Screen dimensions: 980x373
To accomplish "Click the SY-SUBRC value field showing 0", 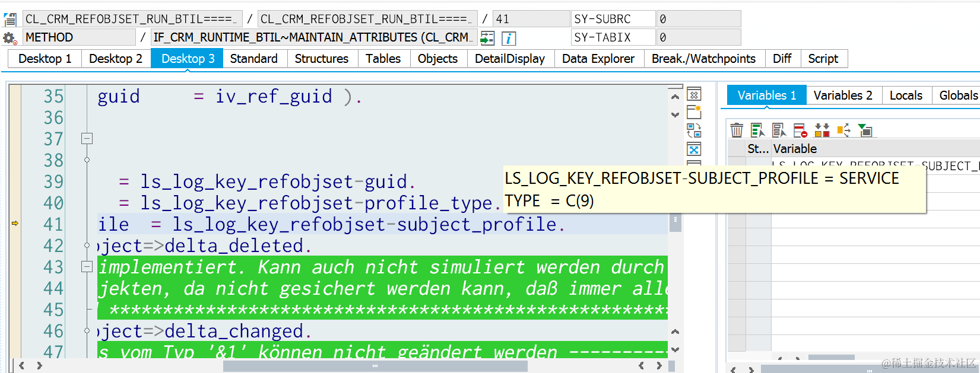I will point(699,19).
